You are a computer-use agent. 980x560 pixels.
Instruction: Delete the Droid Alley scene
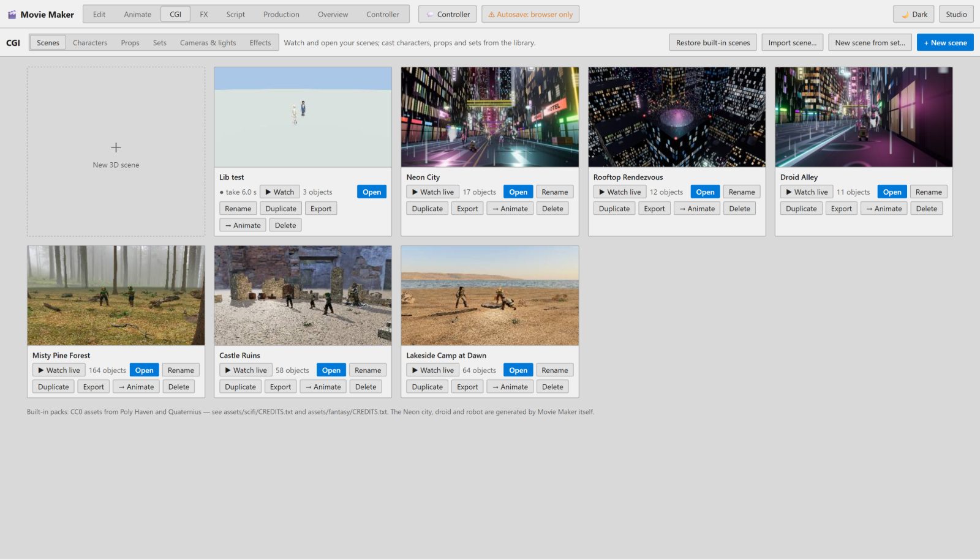coord(927,209)
